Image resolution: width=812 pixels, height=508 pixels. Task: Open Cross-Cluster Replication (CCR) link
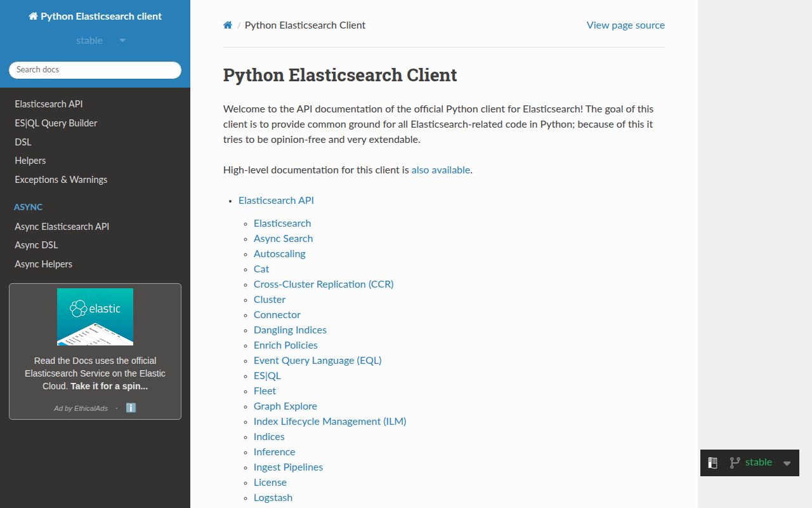point(324,284)
